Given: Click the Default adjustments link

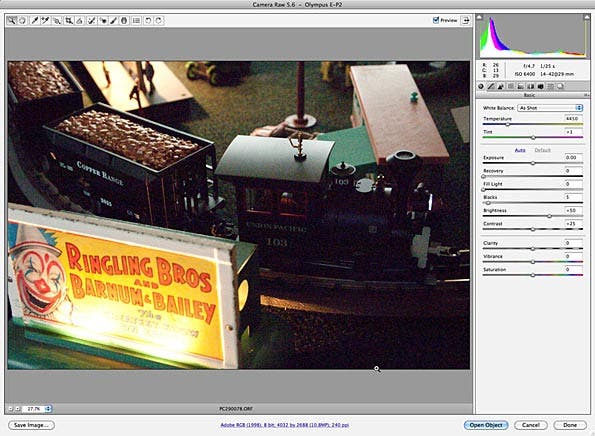Looking at the screenshot, I should tap(542, 150).
